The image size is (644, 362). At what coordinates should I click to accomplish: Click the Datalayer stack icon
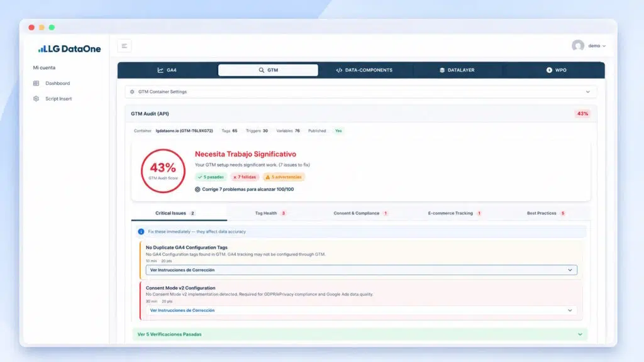442,70
